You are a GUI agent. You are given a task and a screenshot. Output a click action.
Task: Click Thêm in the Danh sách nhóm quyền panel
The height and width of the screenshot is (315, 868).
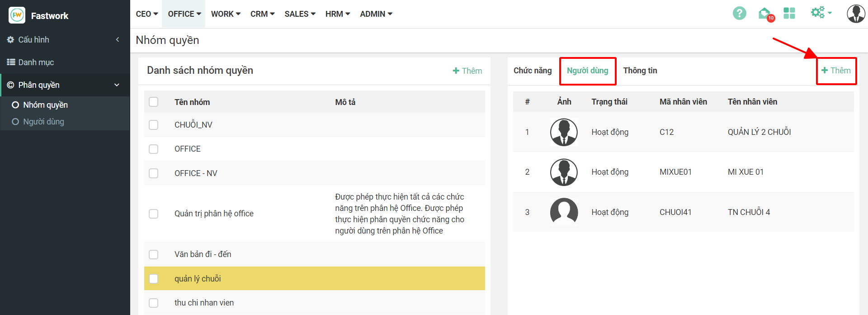[467, 71]
